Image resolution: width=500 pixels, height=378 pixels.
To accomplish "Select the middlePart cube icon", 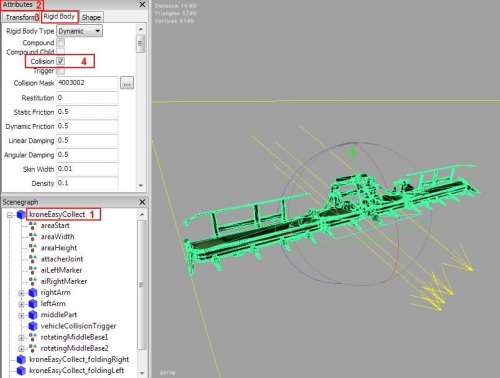I will click(x=32, y=315).
